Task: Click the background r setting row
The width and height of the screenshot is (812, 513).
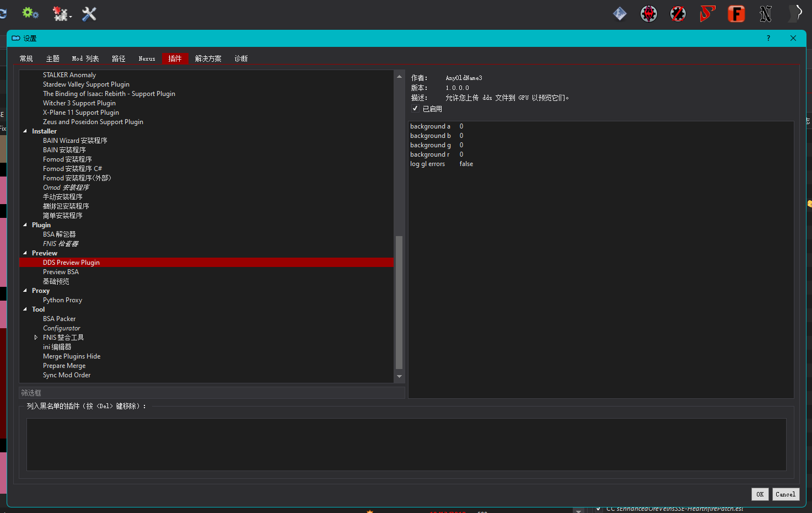Action: (601, 154)
